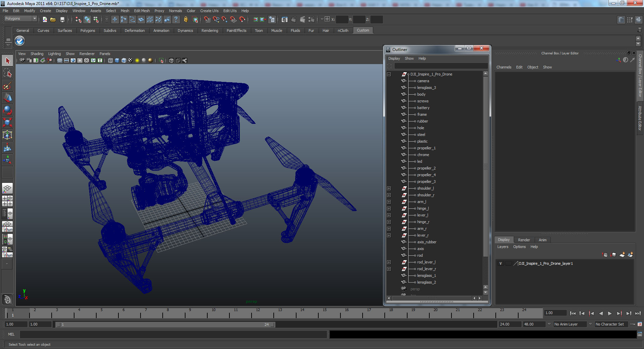644x349 pixels.
Task: Select the Universal Manipulator tool
Action: pyautogui.click(x=7, y=135)
